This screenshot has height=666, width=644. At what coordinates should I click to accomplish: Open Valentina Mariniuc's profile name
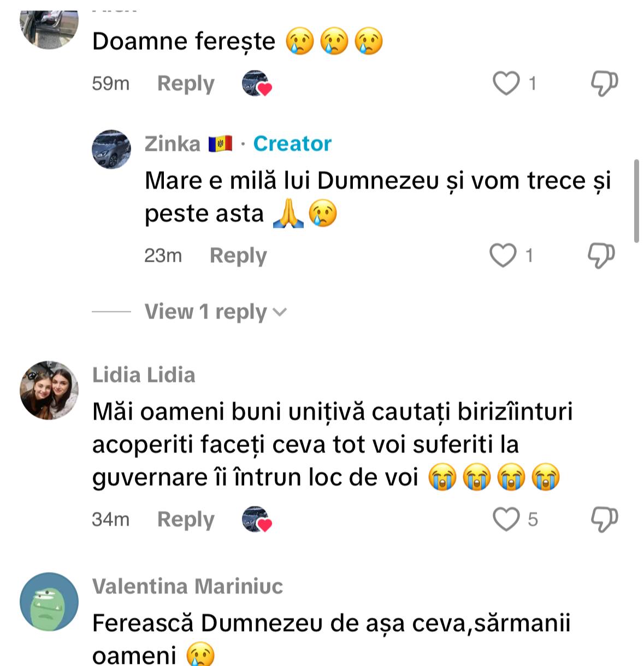tap(187, 586)
